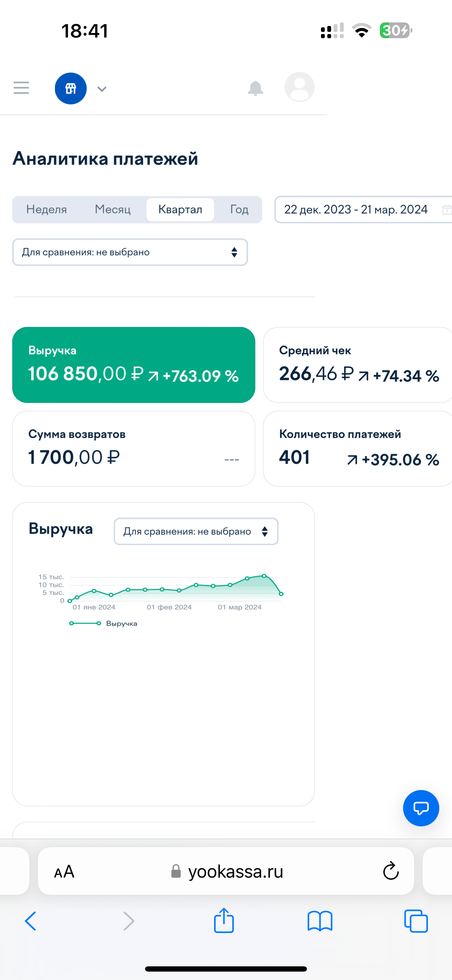
Task: Open the blue support chat bubble
Action: point(421,808)
